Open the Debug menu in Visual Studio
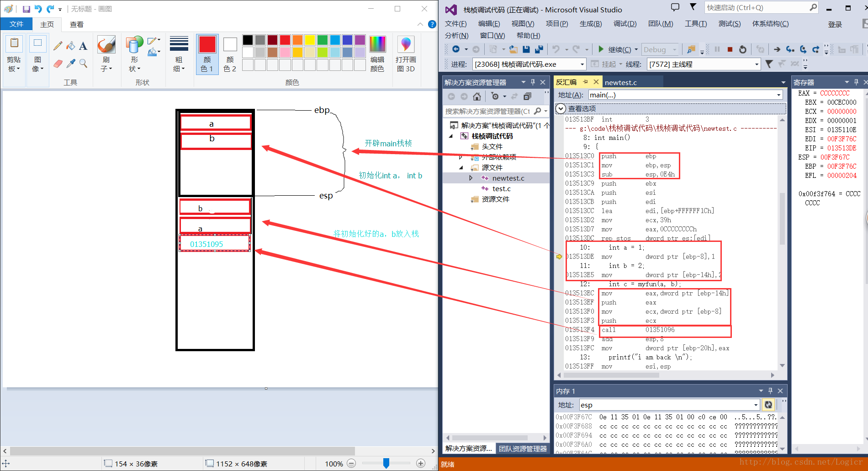The height and width of the screenshot is (471, 868). tap(625, 24)
